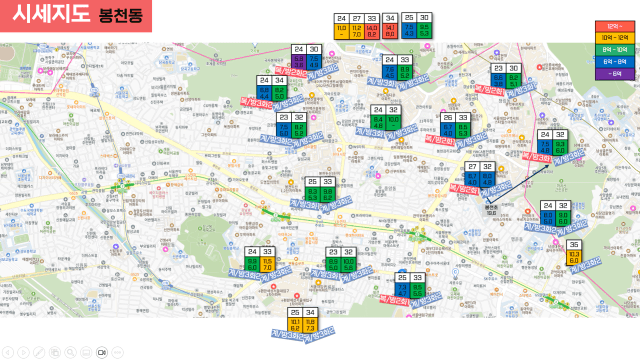Image resolution: width=640 pixels, height=360 pixels.
Task: Click the yellow 10억-12억 legend swatch
Action: [x=615, y=38]
